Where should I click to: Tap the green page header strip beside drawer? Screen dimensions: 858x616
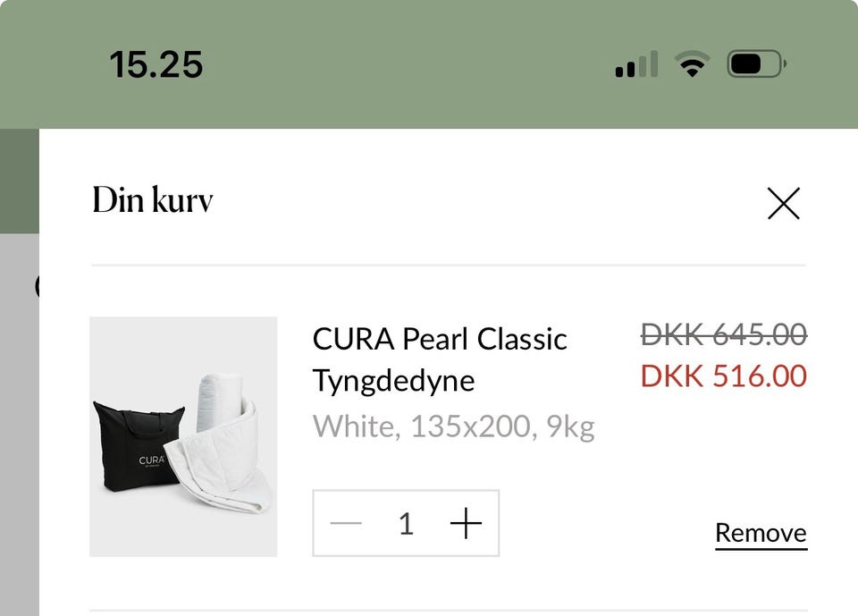click(18, 179)
